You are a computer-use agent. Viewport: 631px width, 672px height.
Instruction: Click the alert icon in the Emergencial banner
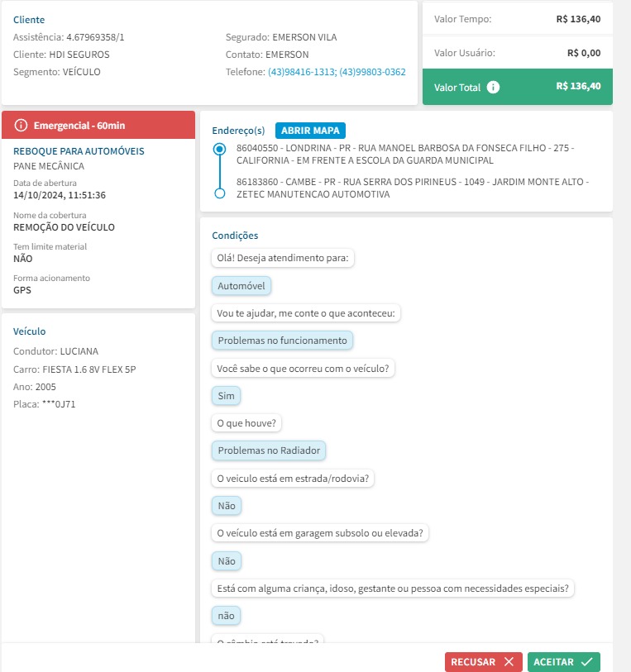click(22, 126)
